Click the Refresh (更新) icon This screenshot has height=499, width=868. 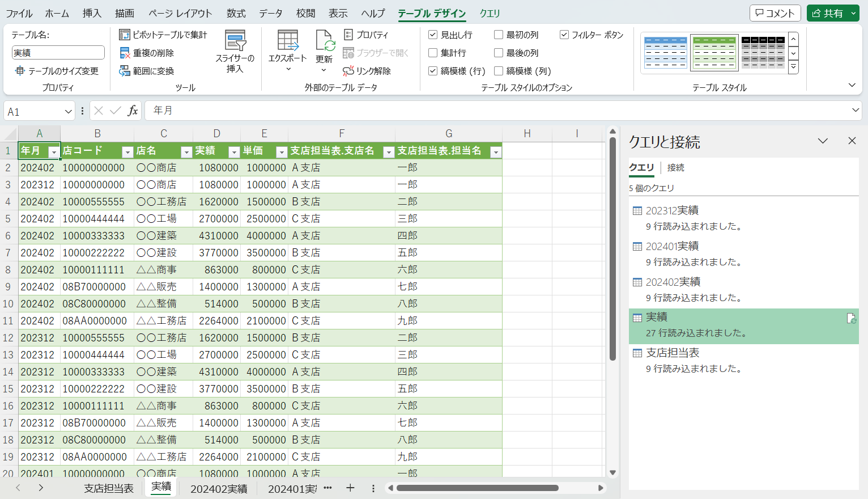tap(325, 41)
